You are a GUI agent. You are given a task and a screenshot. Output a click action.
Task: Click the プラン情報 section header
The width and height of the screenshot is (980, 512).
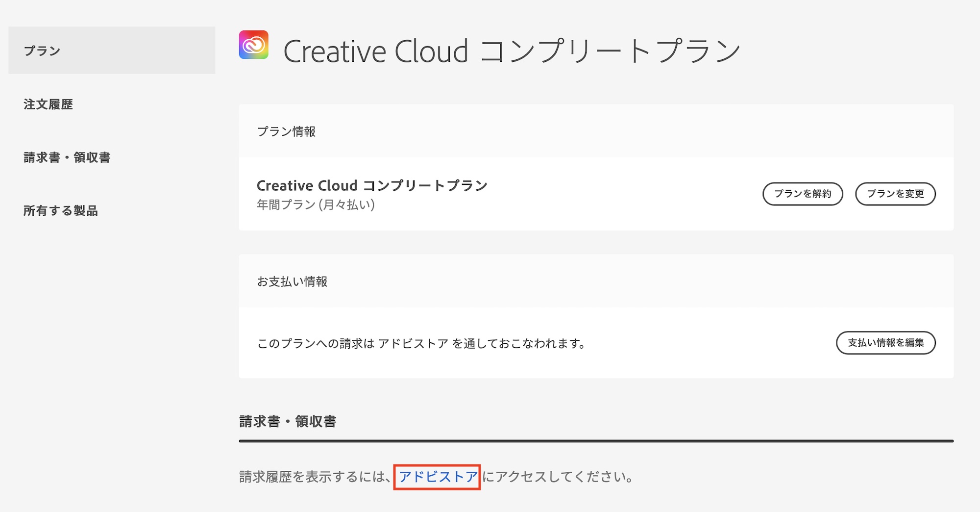tap(287, 131)
